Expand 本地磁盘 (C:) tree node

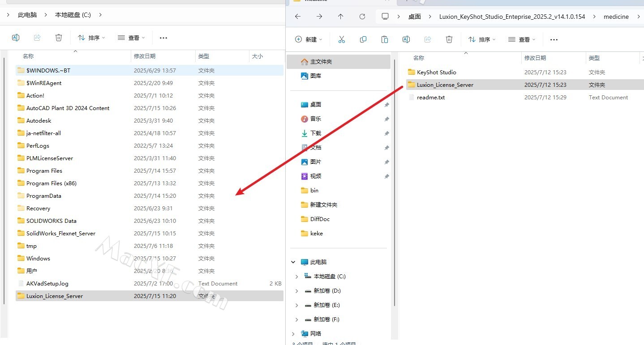pyautogui.click(x=297, y=277)
